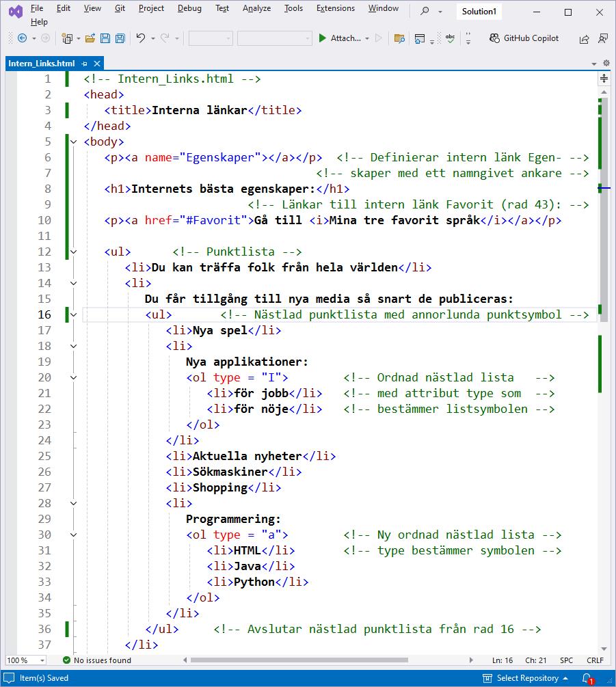Click the Share icon near GitHub Copilot

coord(584,39)
